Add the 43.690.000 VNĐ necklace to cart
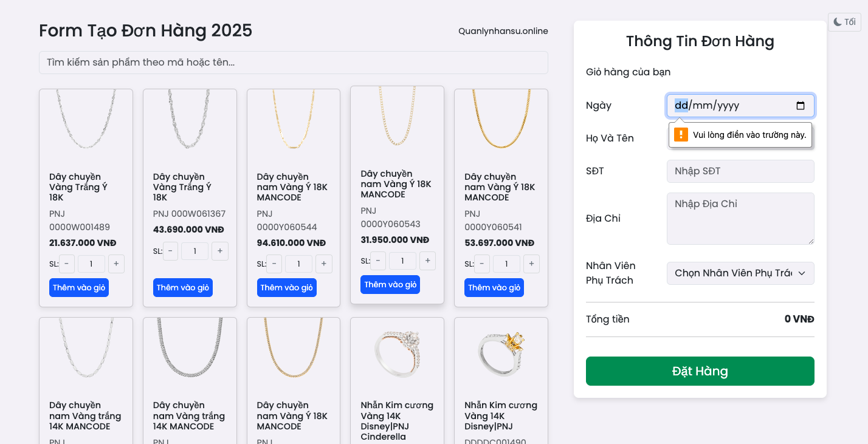Image resolution: width=868 pixels, height=444 pixels. pyautogui.click(x=183, y=287)
